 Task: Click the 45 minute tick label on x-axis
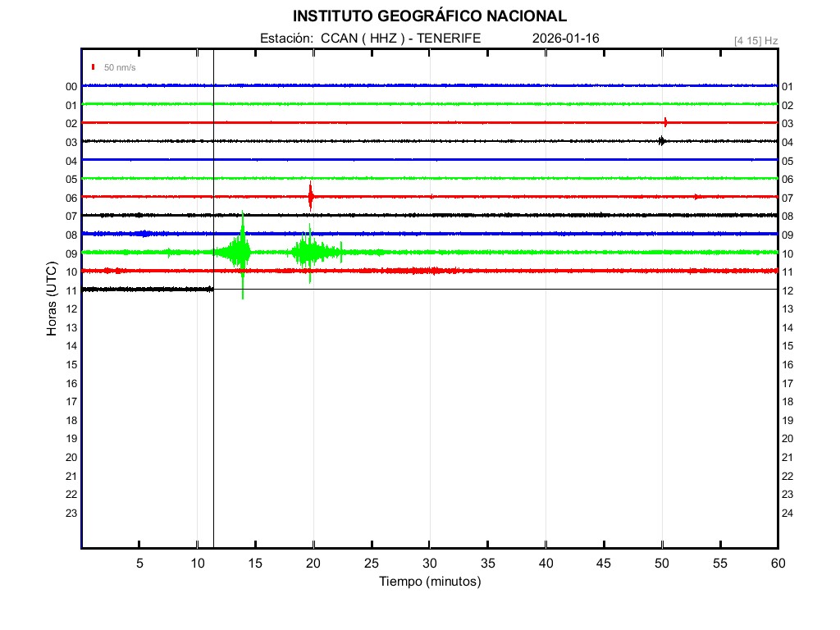pyautogui.click(x=604, y=563)
